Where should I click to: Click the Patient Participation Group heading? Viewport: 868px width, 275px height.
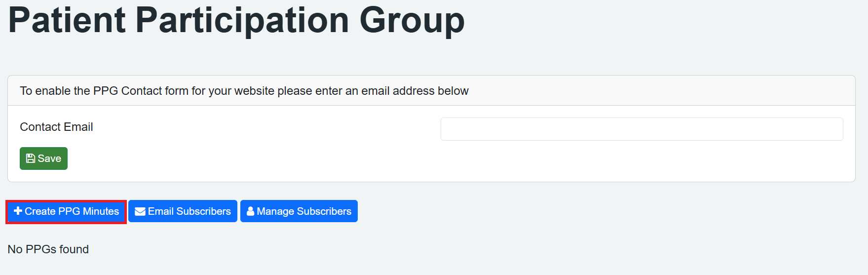[x=236, y=20]
